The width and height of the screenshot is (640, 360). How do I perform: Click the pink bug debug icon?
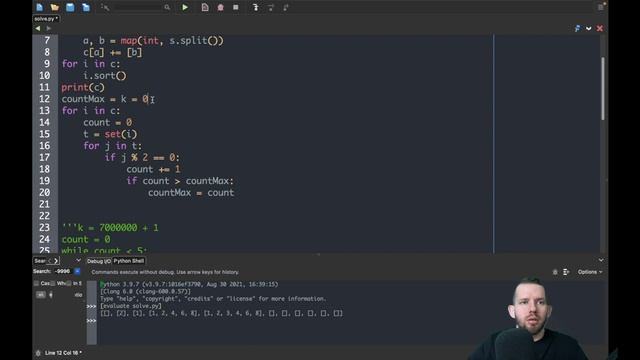coord(220,7)
